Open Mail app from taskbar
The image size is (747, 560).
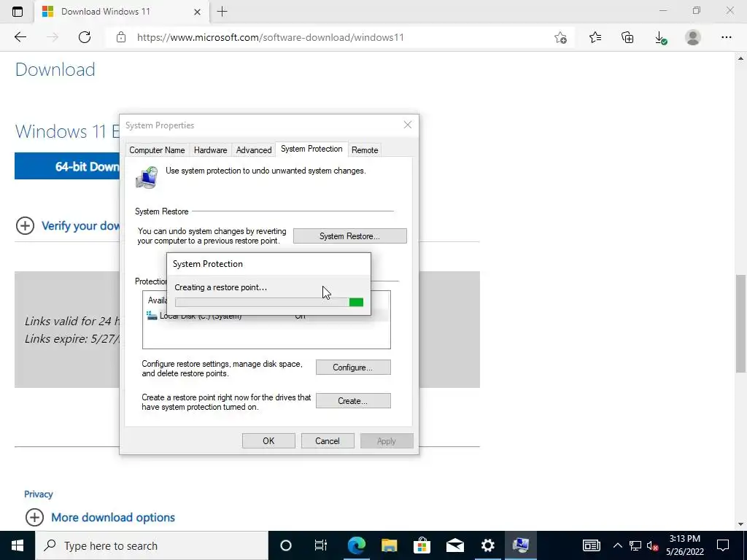click(455, 545)
